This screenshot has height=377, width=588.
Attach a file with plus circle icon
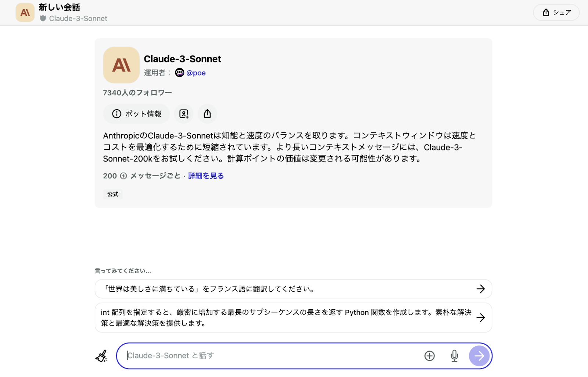tap(430, 356)
